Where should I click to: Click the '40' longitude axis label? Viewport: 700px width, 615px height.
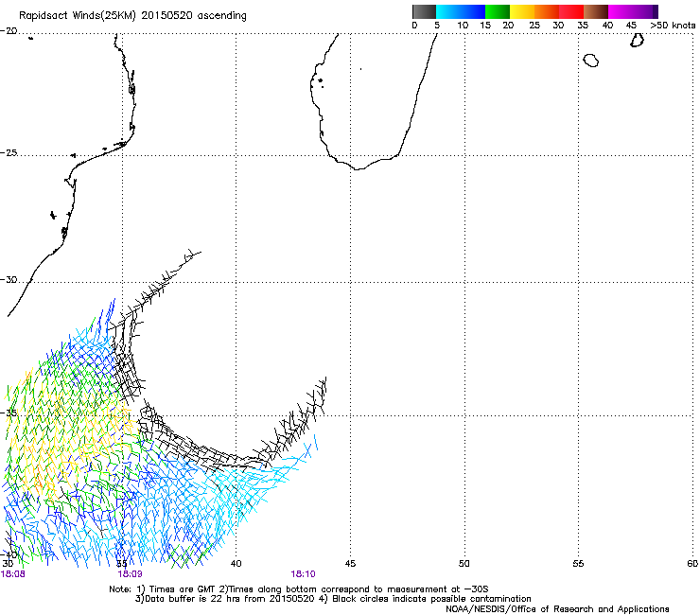pos(236,564)
